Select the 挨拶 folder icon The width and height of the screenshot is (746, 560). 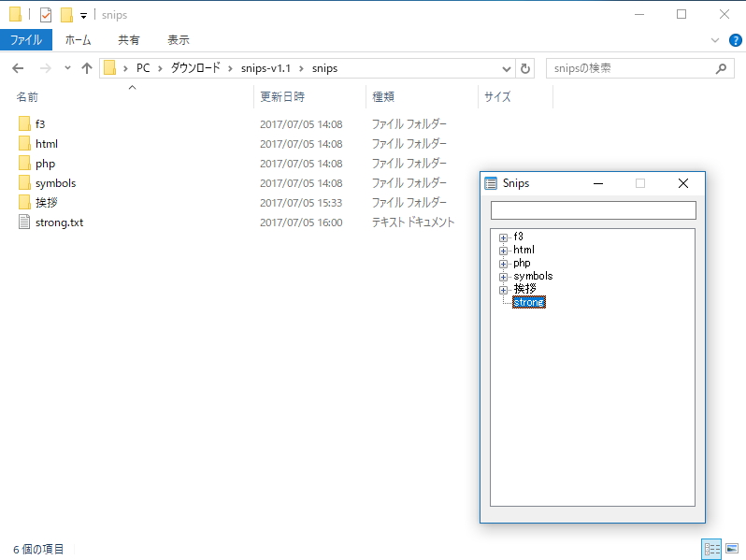(x=24, y=203)
